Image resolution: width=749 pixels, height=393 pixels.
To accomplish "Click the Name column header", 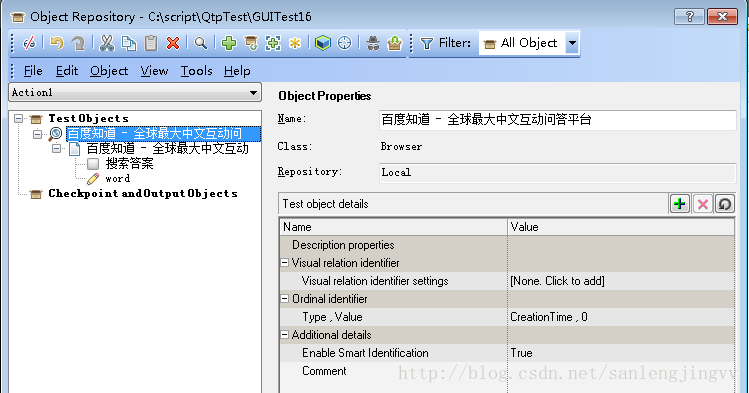I will (x=393, y=227).
